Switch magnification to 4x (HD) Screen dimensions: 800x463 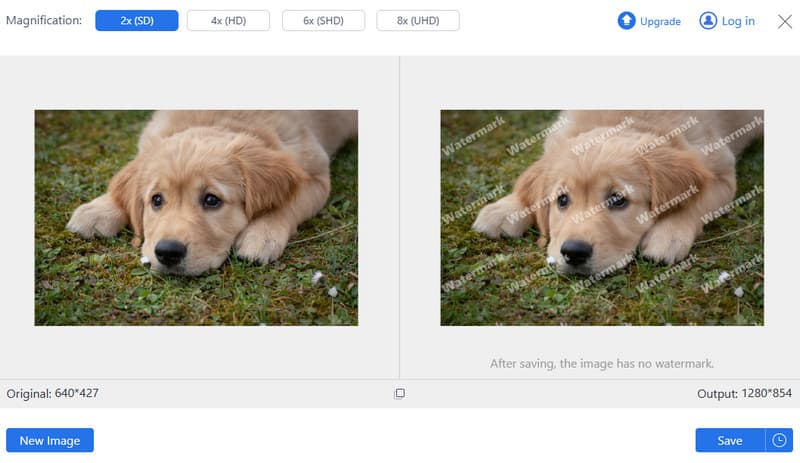point(230,21)
